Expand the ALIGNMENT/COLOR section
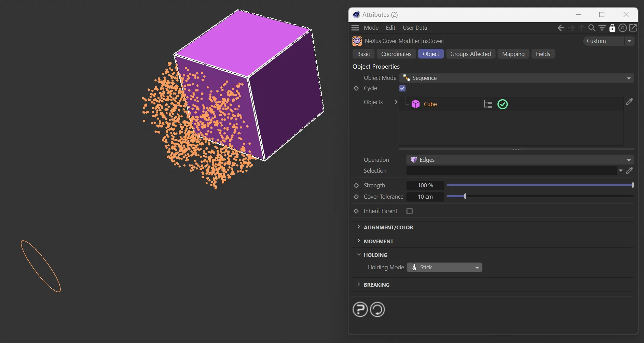This screenshot has height=343, width=644. [x=388, y=228]
